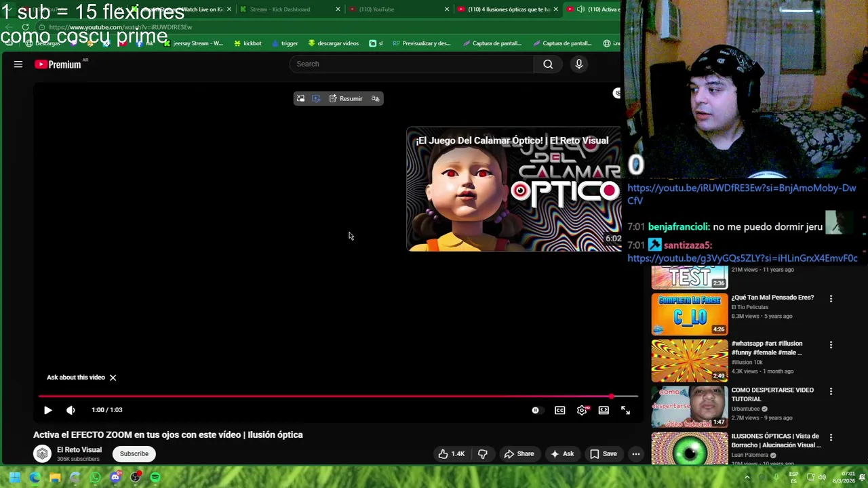Viewport: 868px width, 488px height.
Task: Click the YouTube Premium logo
Action: pyautogui.click(x=58, y=64)
